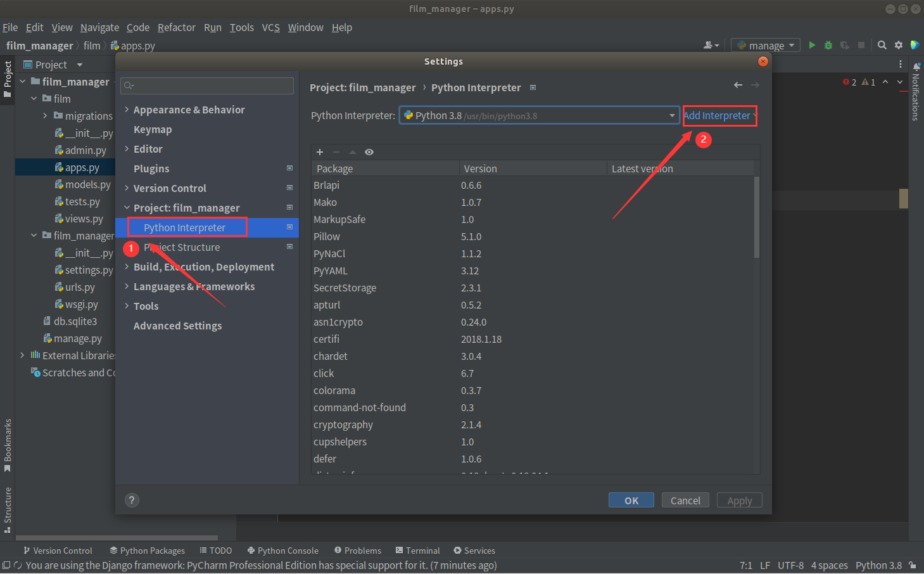Image resolution: width=924 pixels, height=574 pixels.
Task: Click the back arrow in Settings header
Action: tap(738, 85)
